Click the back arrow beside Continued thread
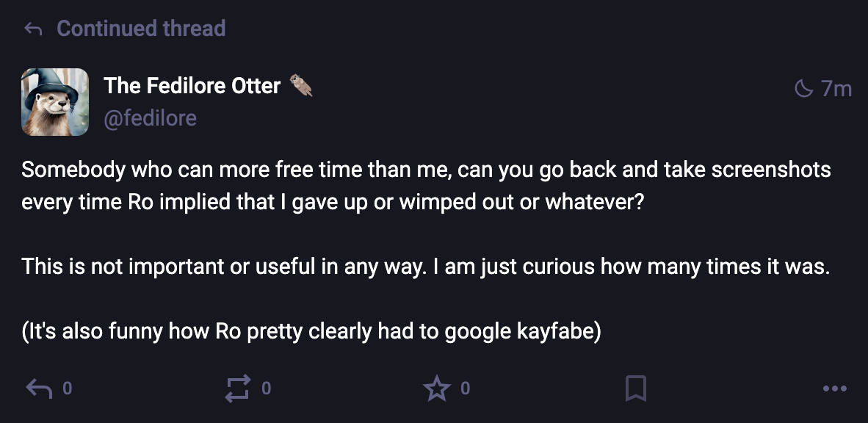The height and width of the screenshot is (423, 868). point(33,29)
